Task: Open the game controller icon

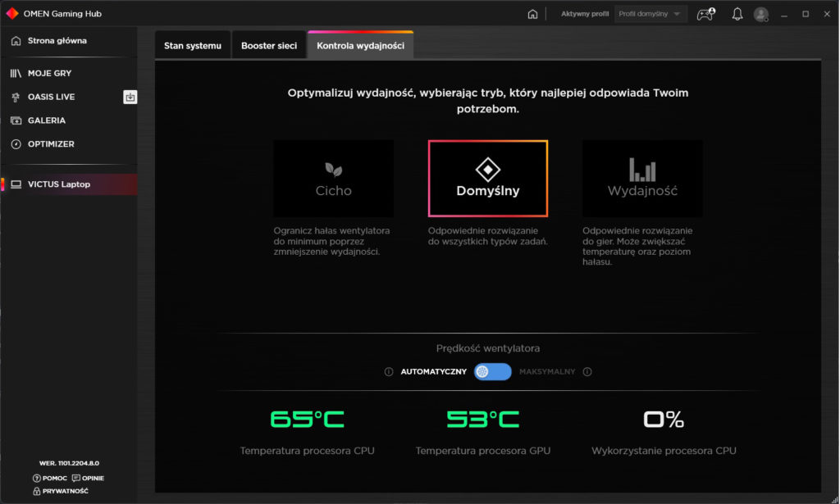Action: tap(705, 14)
